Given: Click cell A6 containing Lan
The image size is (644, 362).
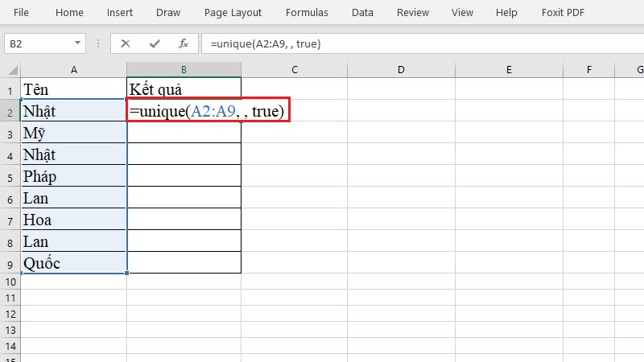Looking at the screenshot, I should [x=73, y=198].
